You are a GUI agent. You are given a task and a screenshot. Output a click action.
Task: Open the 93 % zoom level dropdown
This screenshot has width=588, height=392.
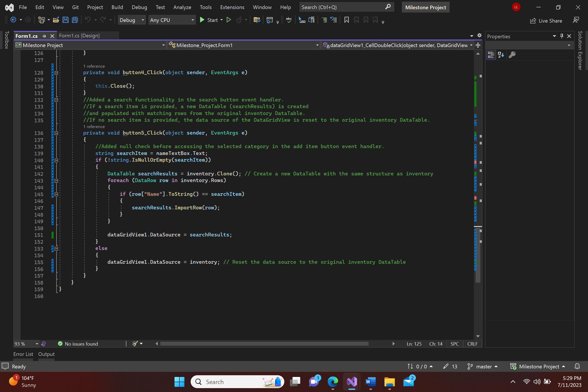26,344
